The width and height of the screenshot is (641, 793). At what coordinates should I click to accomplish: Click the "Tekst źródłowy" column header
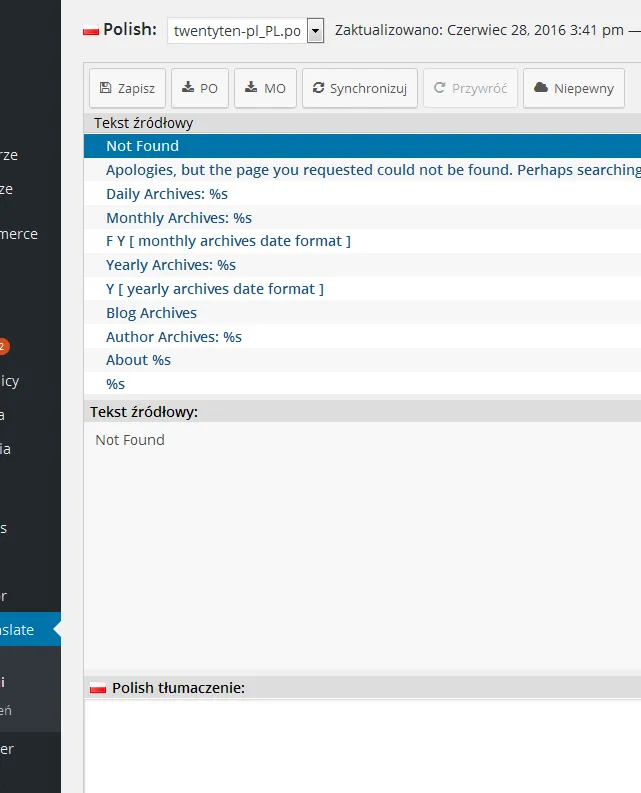coord(144,123)
